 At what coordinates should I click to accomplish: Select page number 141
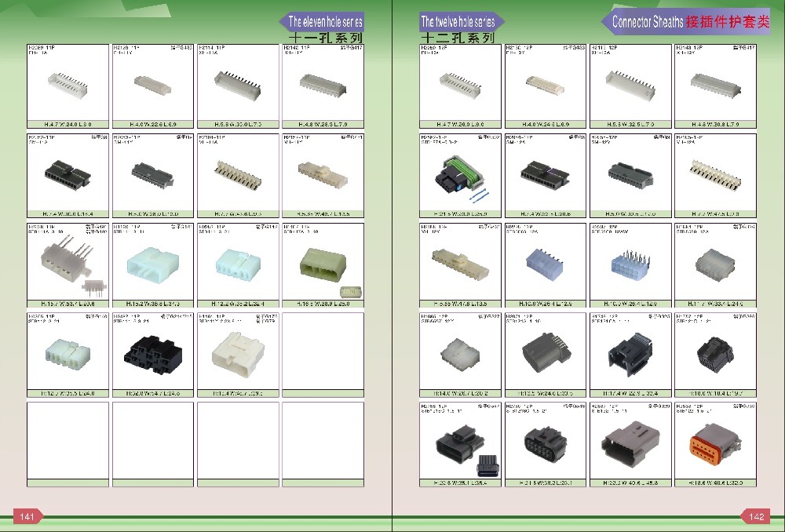(27, 516)
